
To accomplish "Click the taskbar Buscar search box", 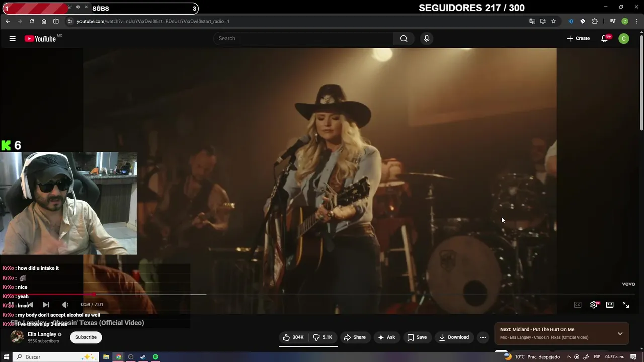I will 55,357.
